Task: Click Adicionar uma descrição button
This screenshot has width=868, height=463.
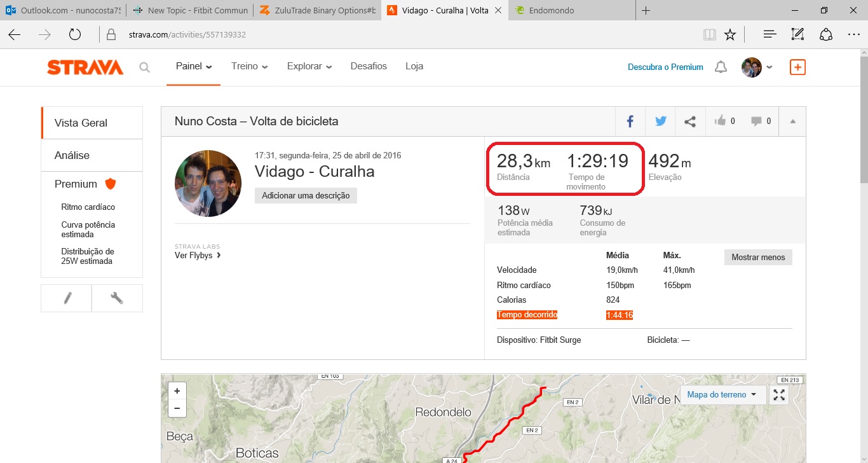Action: pyautogui.click(x=306, y=195)
